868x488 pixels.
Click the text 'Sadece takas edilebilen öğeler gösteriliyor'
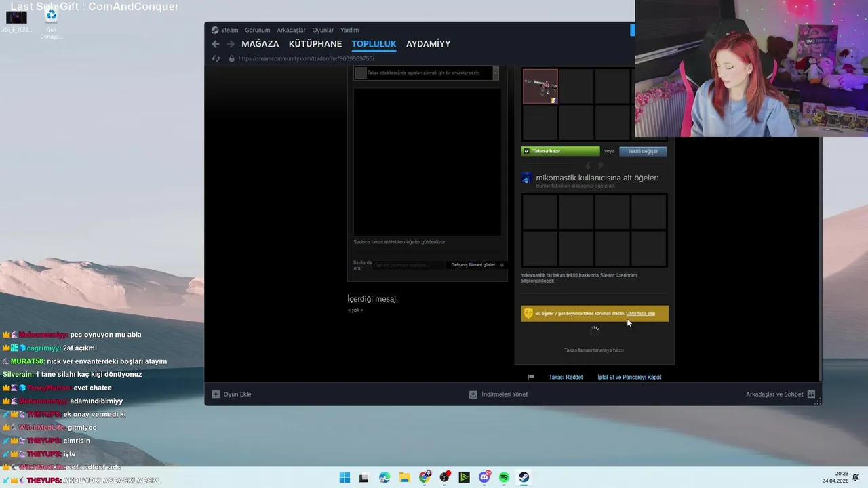[399, 242]
